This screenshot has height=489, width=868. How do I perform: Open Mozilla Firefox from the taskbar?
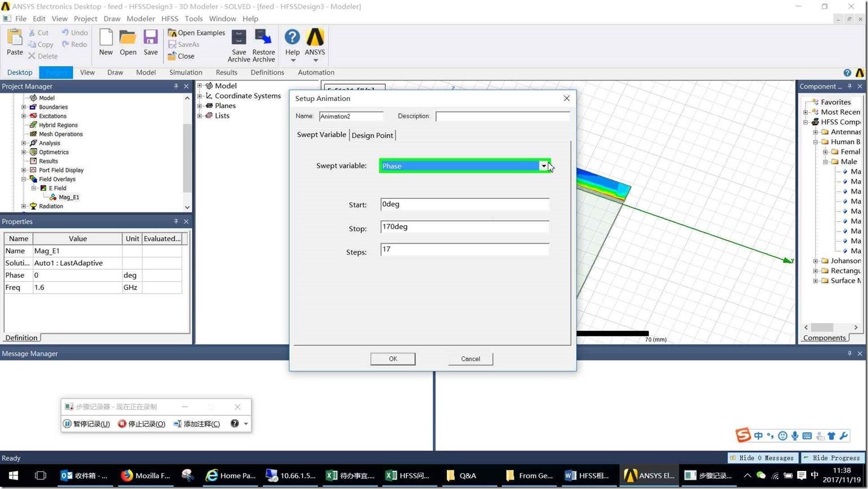pyautogui.click(x=145, y=475)
